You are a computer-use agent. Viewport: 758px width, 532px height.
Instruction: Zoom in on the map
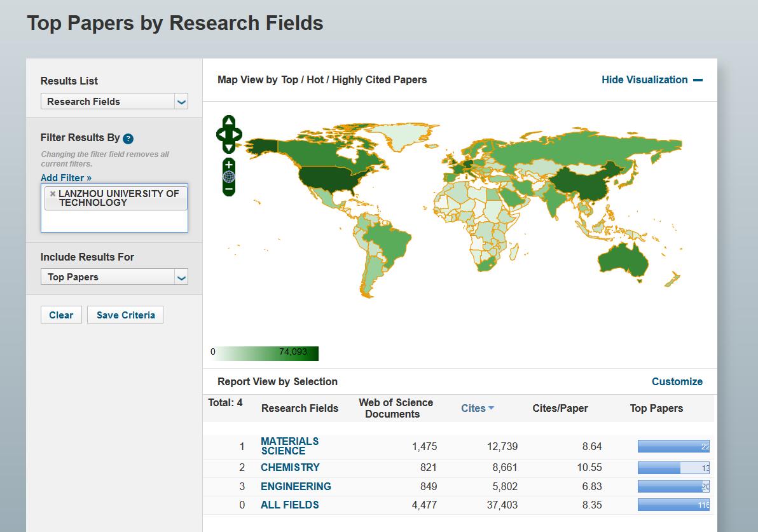point(229,165)
